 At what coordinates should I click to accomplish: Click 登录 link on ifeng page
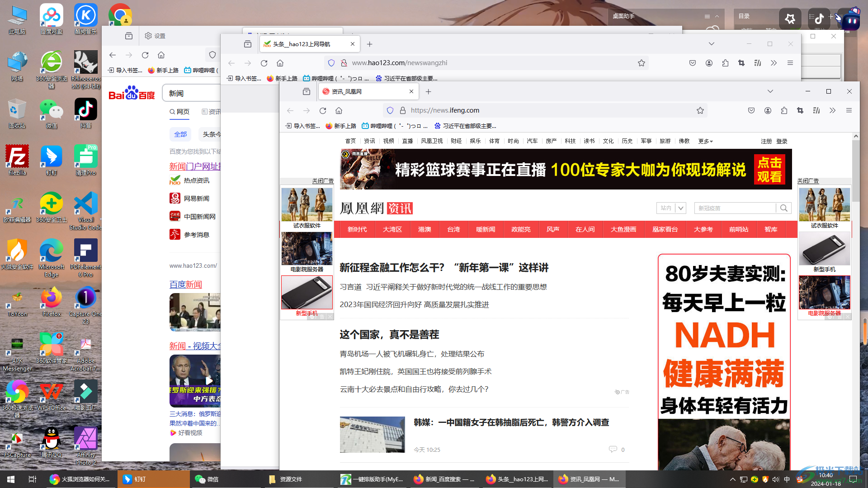point(782,142)
